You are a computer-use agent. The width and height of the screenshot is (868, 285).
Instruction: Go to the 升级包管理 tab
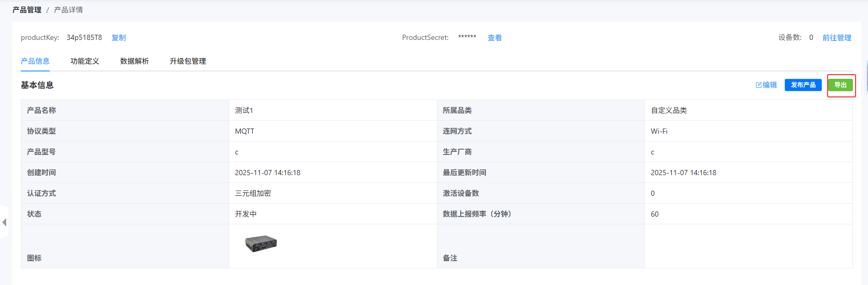click(188, 61)
